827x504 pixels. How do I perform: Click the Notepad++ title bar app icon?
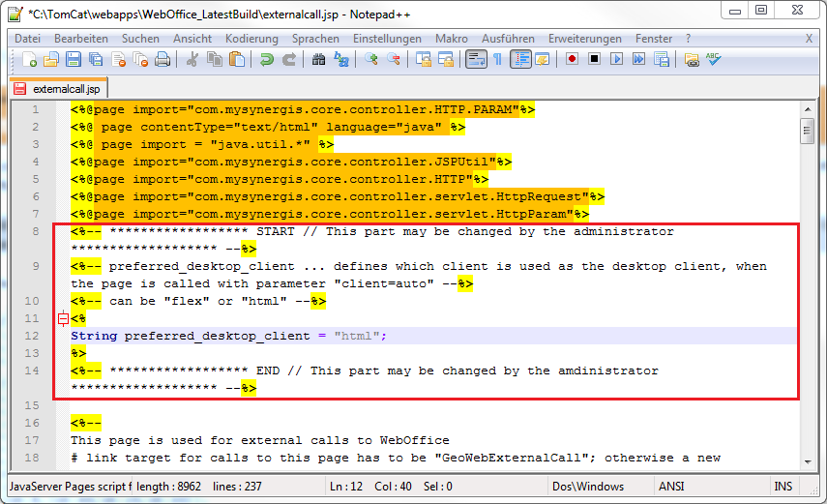click(15, 14)
